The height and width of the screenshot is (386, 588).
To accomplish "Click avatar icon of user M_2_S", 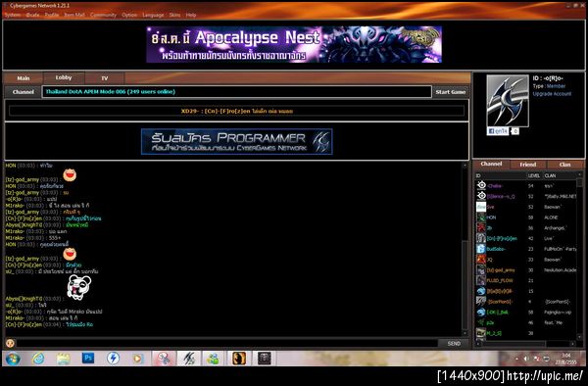I will 481,332.
